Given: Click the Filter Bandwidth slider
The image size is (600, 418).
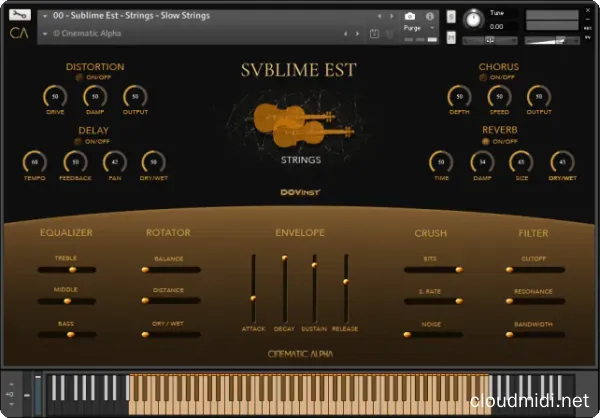Looking at the screenshot, I should pyautogui.click(x=536, y=335).
